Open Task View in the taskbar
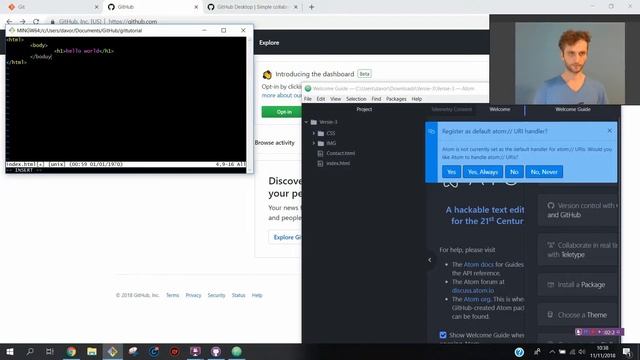 [50, 351]
